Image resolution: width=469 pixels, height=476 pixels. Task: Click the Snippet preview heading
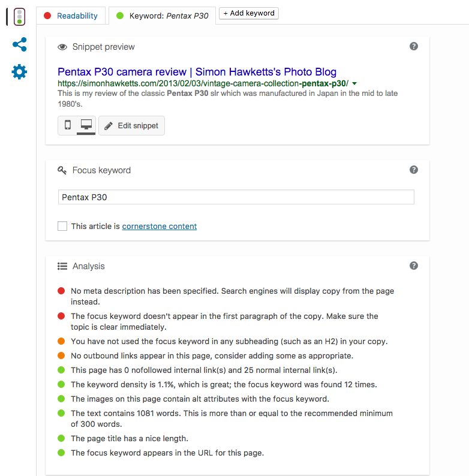[x=104, y=47]
